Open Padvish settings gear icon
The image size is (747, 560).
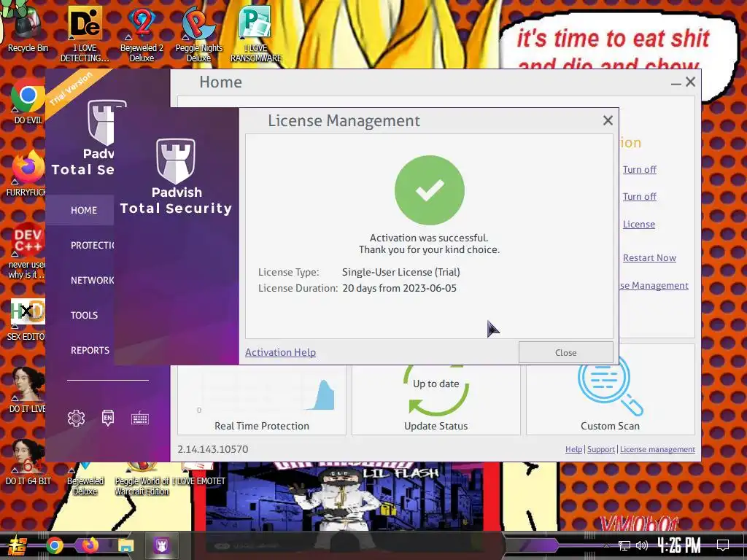point(76,418)
